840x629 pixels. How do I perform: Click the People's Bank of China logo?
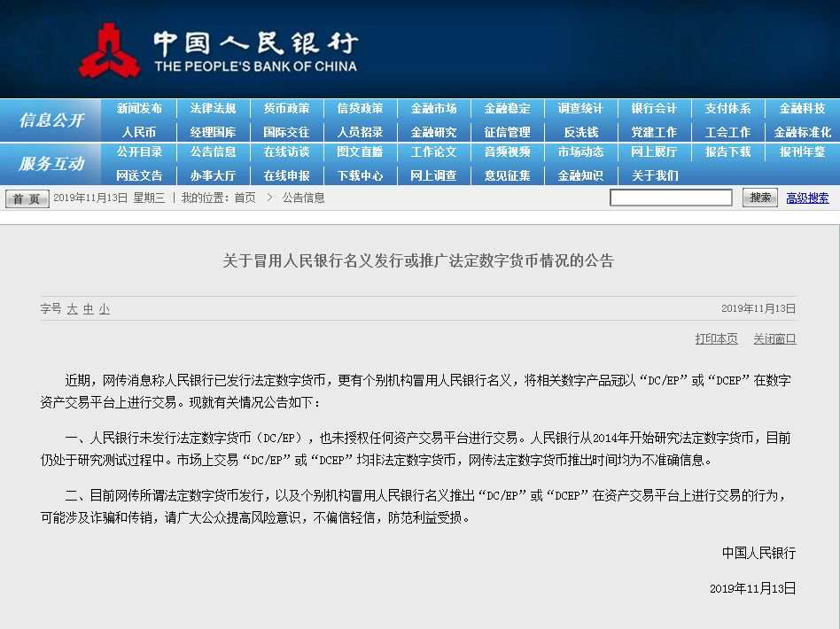[219, 50]
